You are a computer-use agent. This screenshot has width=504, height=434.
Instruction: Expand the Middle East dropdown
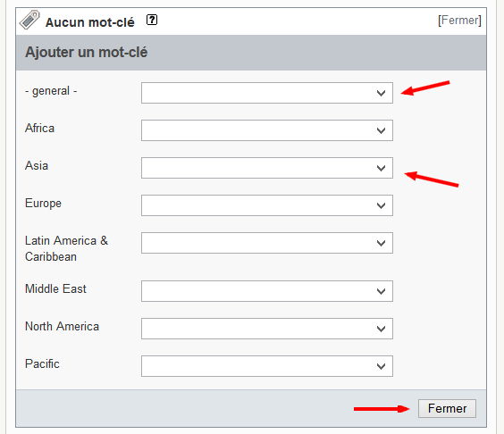pos(267,291)
